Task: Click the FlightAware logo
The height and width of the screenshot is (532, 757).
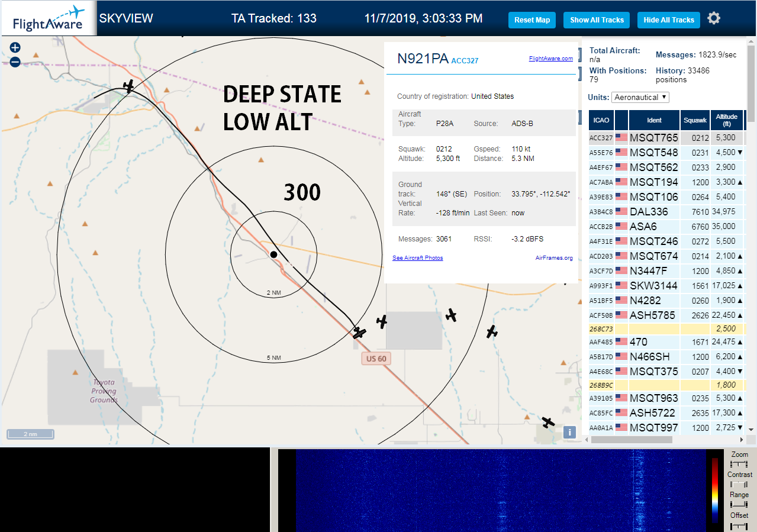Action: 48,18
